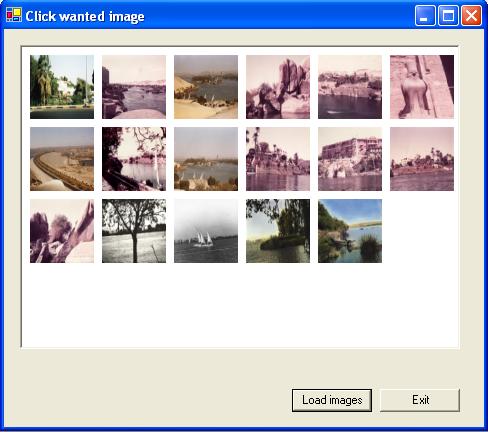Choose the black and white sailboats photo

(206, 231)
